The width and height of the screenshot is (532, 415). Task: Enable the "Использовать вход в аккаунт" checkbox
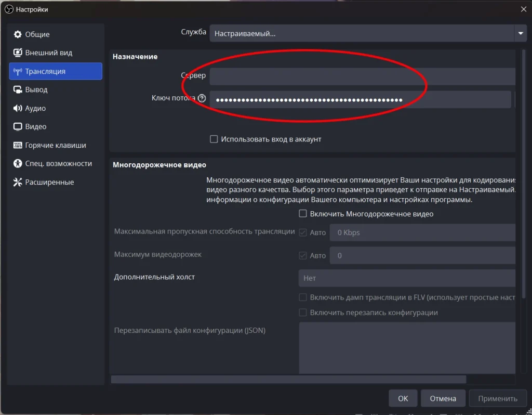click(x=214, y=139)
